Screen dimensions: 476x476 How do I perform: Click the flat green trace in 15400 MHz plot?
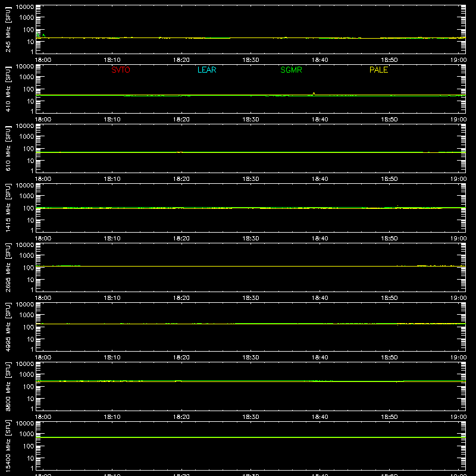(x=250, y=437)
